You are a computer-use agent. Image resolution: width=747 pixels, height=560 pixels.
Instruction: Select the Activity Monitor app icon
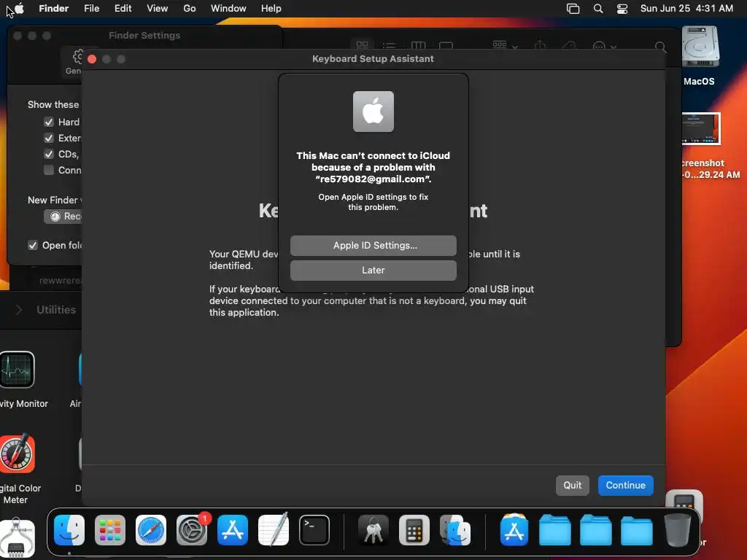(x=18, y=370)
